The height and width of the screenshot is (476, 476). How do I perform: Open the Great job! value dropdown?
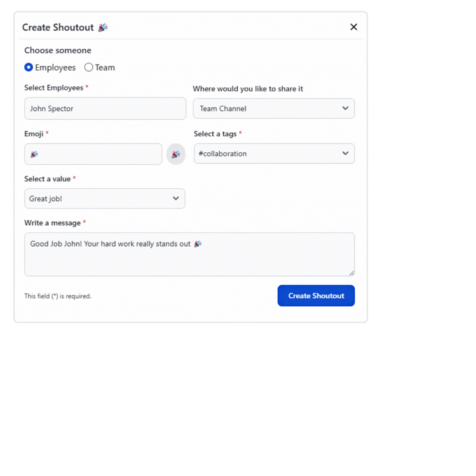99,199
